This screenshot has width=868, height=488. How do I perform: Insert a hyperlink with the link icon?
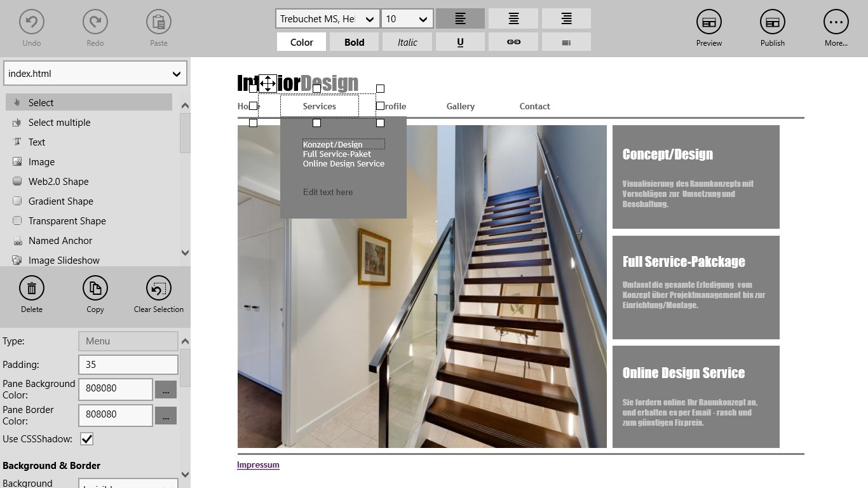tap(513, 42)
